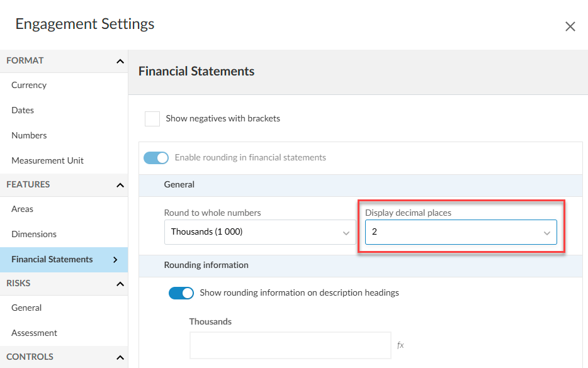Expand the Financial Statements submenu arrow
588x368 pixels.
pos(115,260)
